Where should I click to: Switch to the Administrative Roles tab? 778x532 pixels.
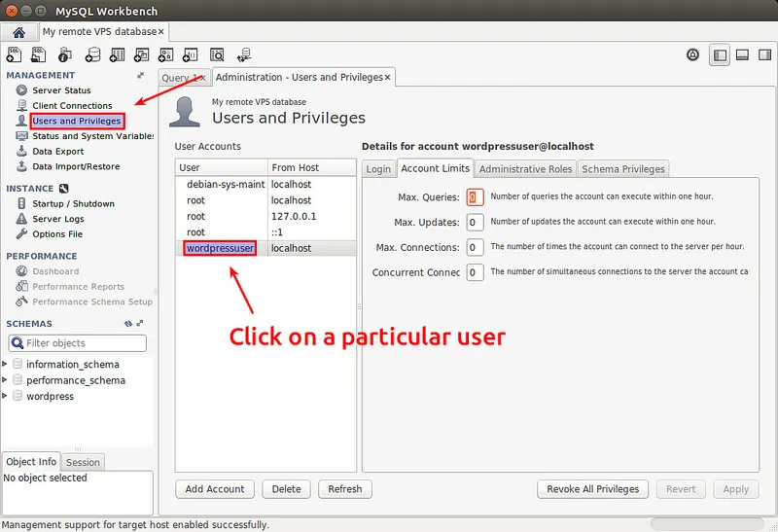[525, 168]
